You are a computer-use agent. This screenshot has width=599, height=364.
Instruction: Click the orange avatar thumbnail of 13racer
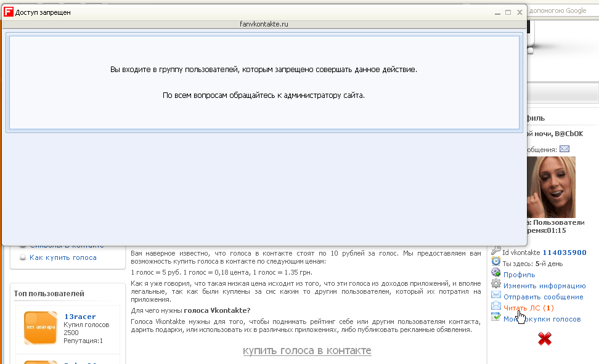41,328
